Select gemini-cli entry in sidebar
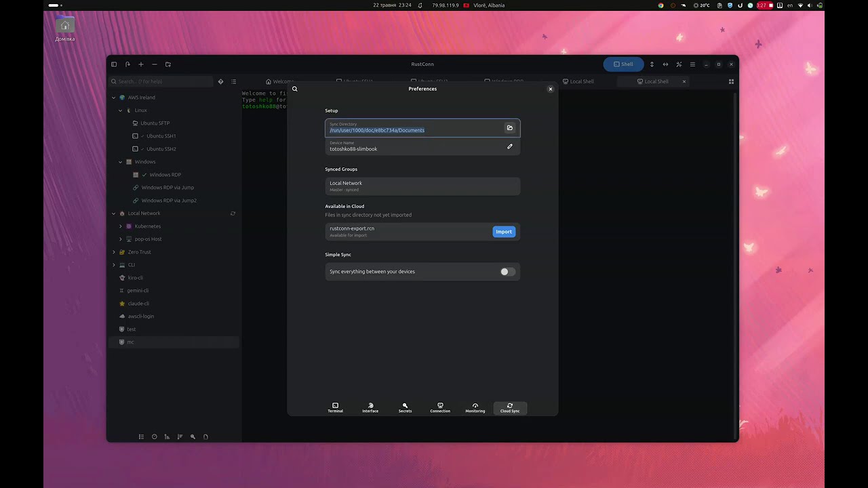This screenshot has height=488, width=868. pyautogui.click(x=138, y=291)
